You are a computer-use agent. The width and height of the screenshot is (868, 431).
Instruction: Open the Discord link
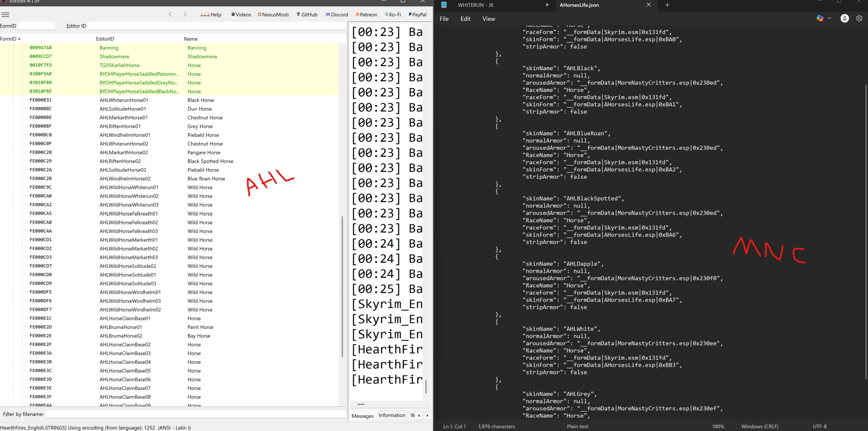337,14
